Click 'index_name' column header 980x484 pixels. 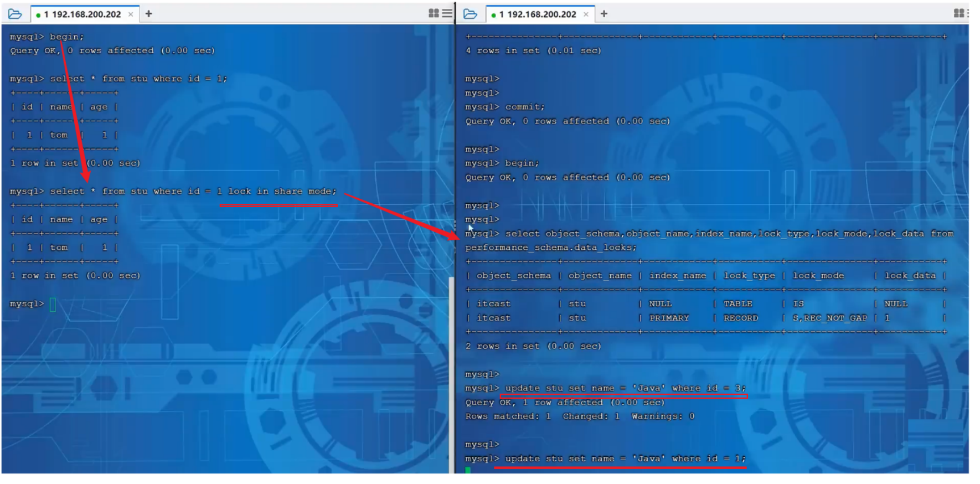[x=678, y=276]
